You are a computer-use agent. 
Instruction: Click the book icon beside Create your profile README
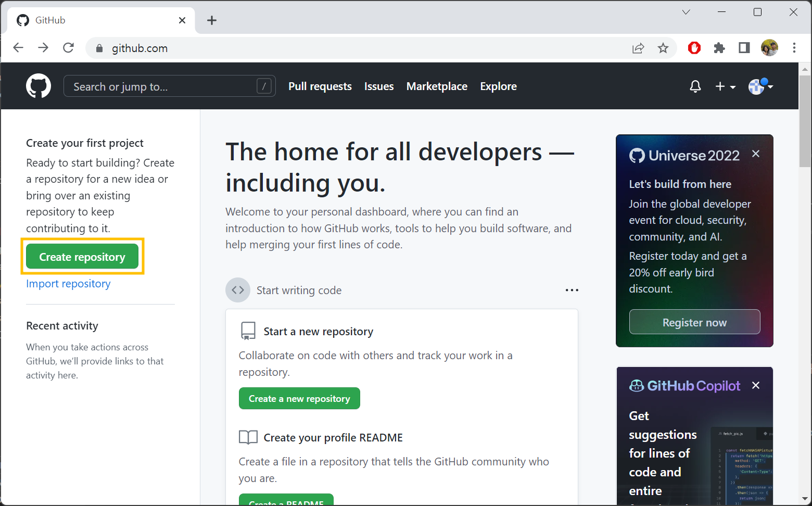(x=248, y=437)
